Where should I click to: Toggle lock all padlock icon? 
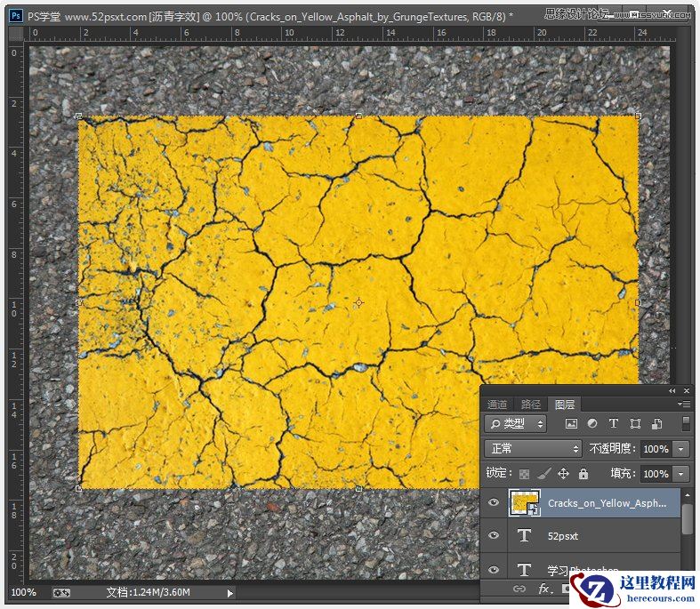583,474
